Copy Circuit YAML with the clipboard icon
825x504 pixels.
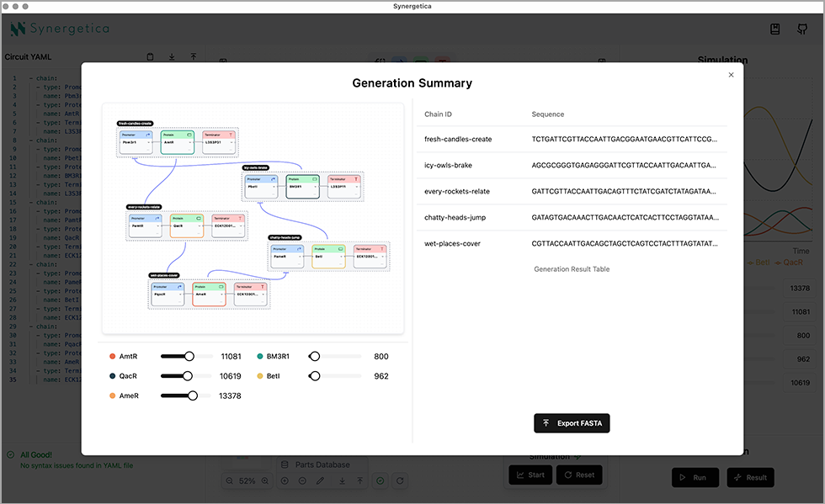click(x=150, y=57)
